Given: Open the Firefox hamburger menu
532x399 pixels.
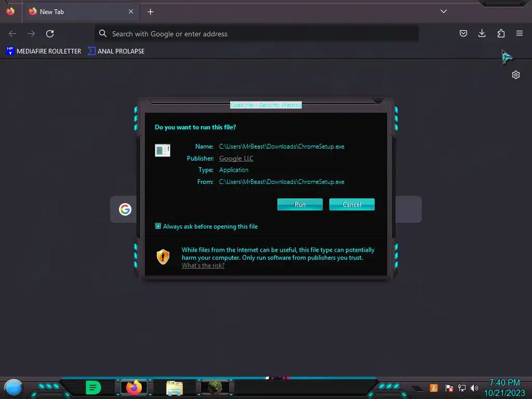Looking at the screenshot, I should click(x=520, y=33).
